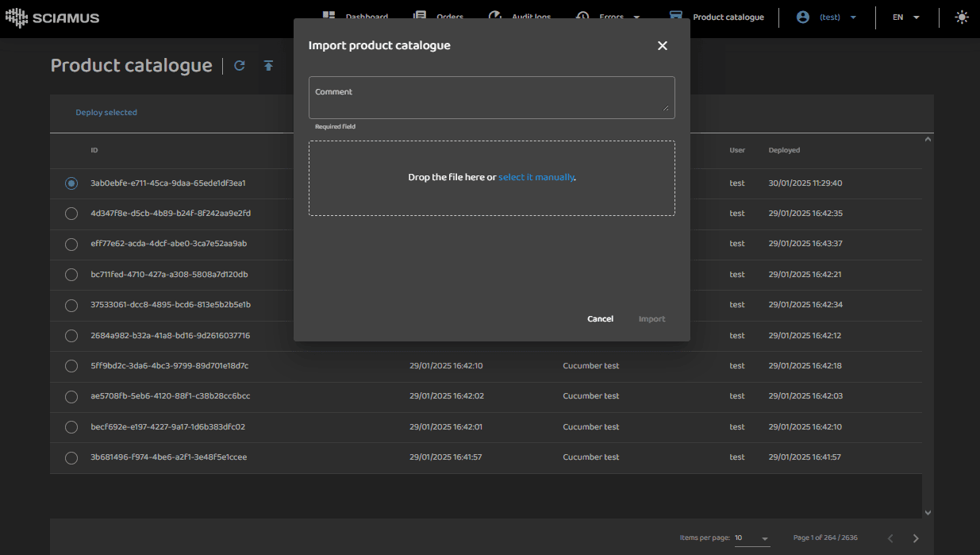980x555 pixels.
Task: Open the Items per page dropdown
Action: point(751,538)
